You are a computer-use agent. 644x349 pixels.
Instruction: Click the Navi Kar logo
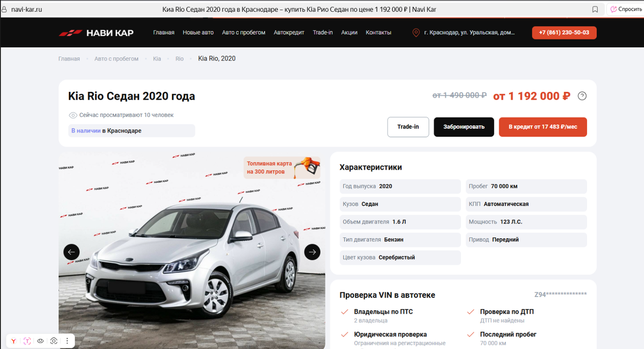[96, 33]
